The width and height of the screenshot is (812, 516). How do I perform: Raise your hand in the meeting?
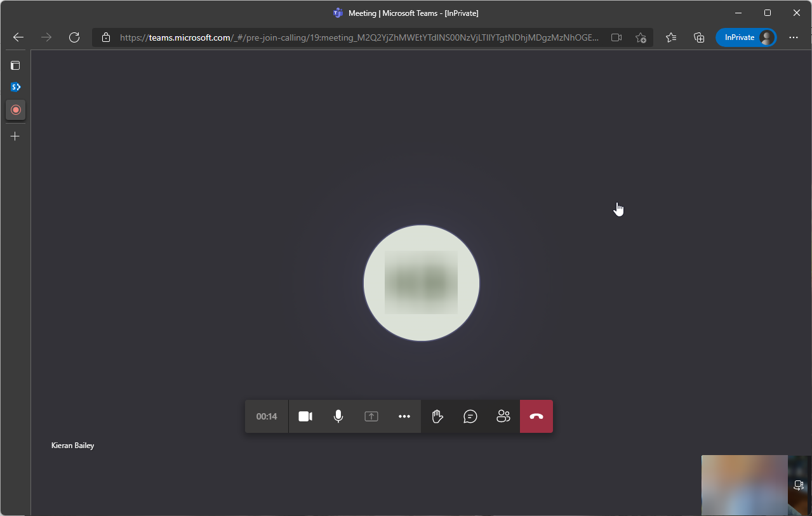coord(437,416)
